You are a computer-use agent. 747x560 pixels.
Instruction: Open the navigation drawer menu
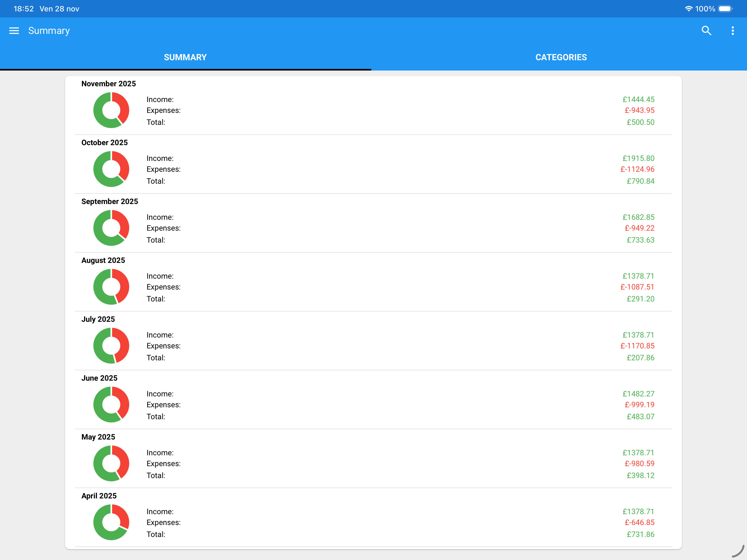click(x=14, y=30)
